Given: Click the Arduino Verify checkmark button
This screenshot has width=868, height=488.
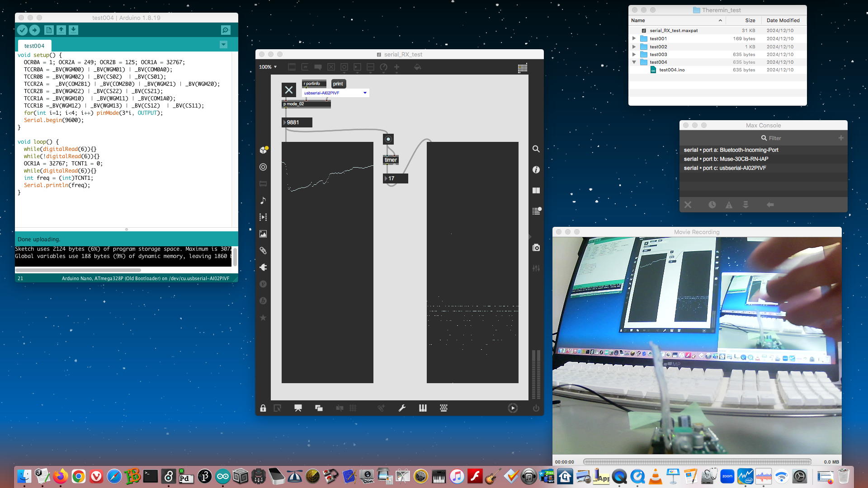Looking at the screenshot, I should [22, 30].
